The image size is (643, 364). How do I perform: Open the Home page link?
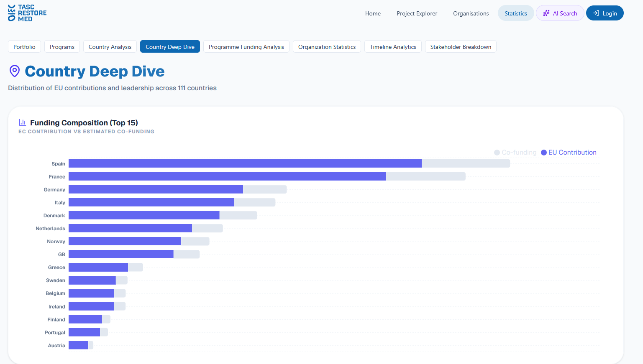click(373, 13)
